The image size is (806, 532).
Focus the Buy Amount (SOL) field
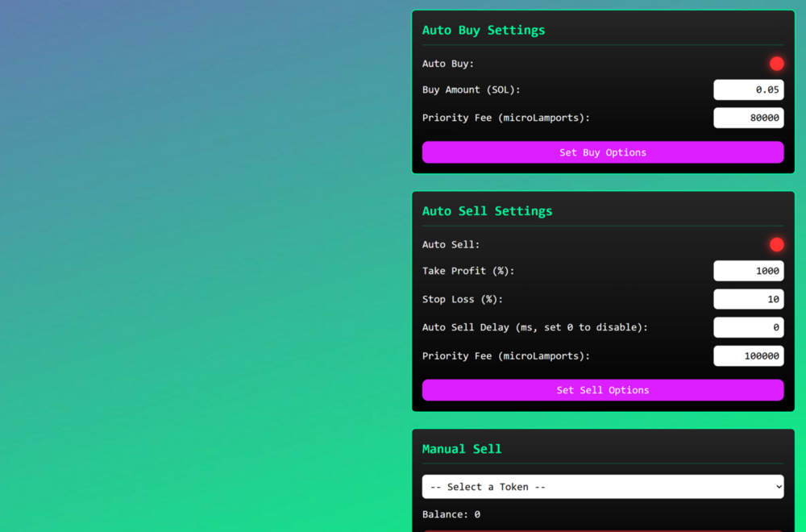point(748,89)
